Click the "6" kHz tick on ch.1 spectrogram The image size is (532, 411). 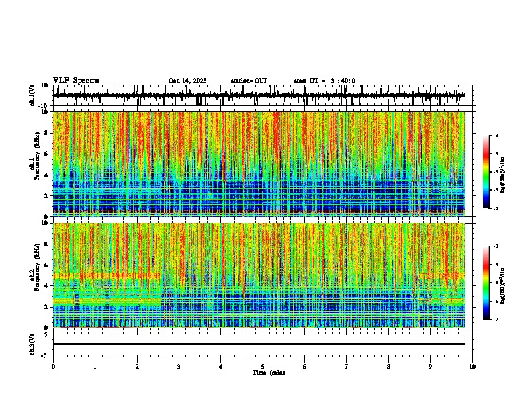click(46, 154)
